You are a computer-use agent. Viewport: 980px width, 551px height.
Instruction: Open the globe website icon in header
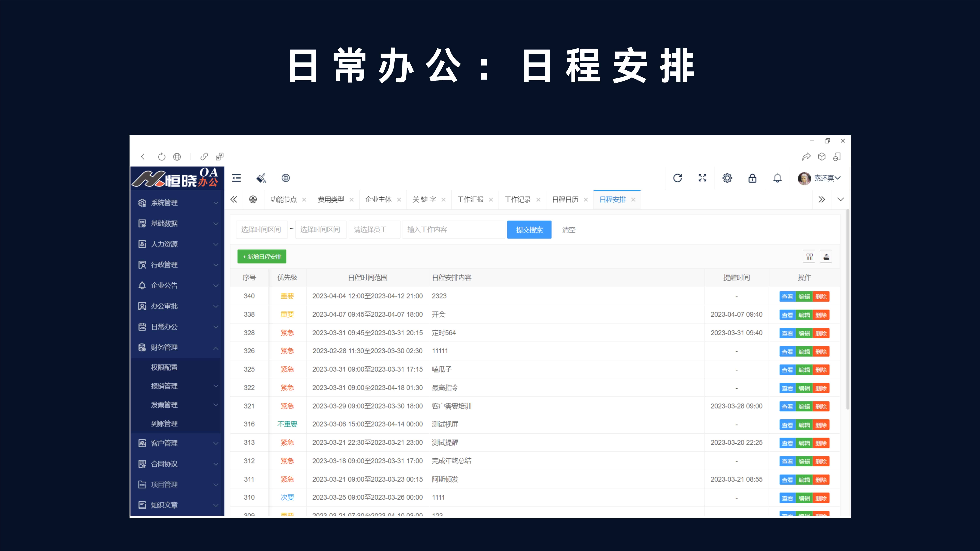(286, 178)
